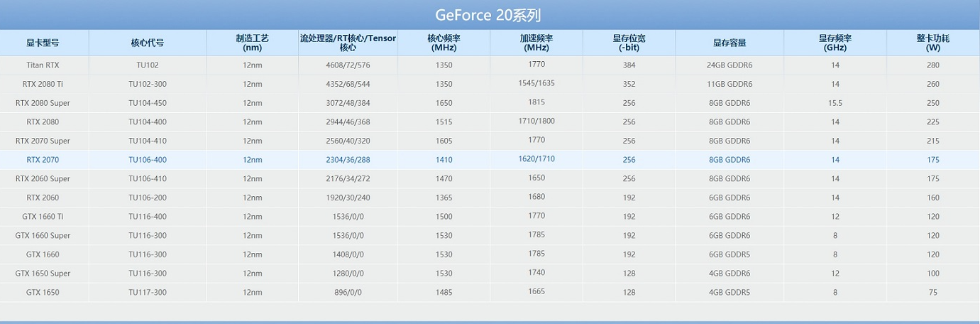Click the Titan RTX model name
This screenshot has height=324, width=980.
[x=43, y=65]
